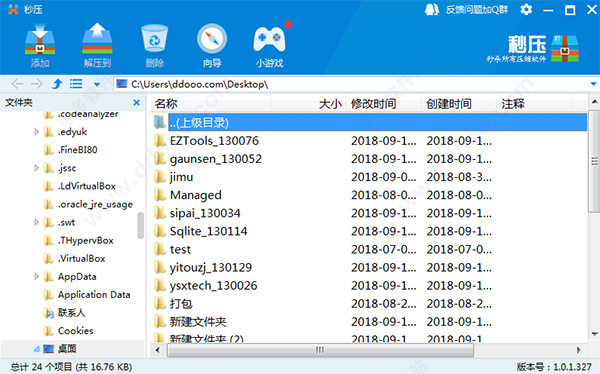Select Application Data in folder tree
This screenshot has width=600, height=374.
pyautogui.click(x=94, y=295)
